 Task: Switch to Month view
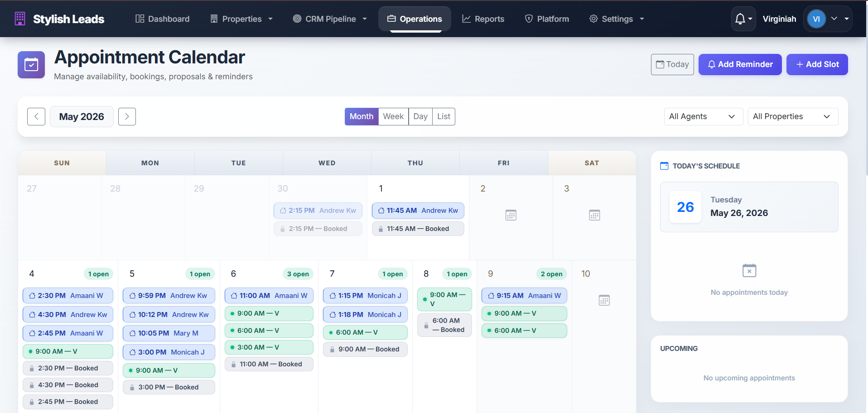coord(362,116)
